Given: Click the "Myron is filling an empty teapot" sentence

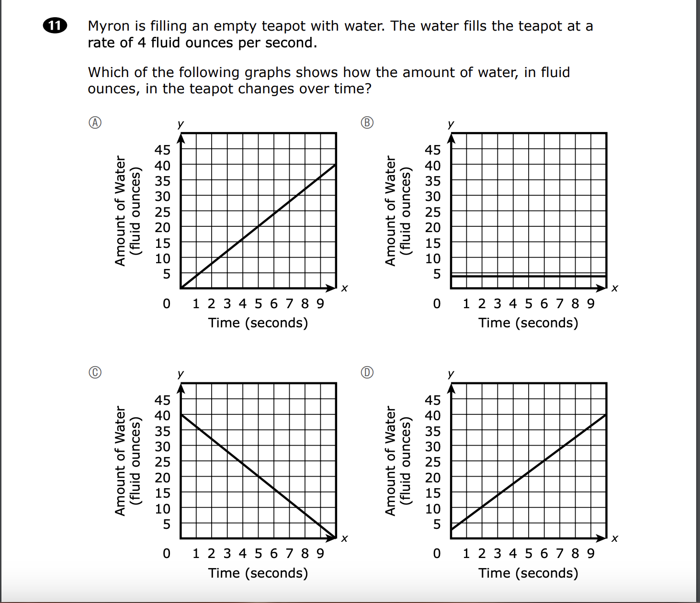Looking at the screenshot, I should click(x=340, y=26).
